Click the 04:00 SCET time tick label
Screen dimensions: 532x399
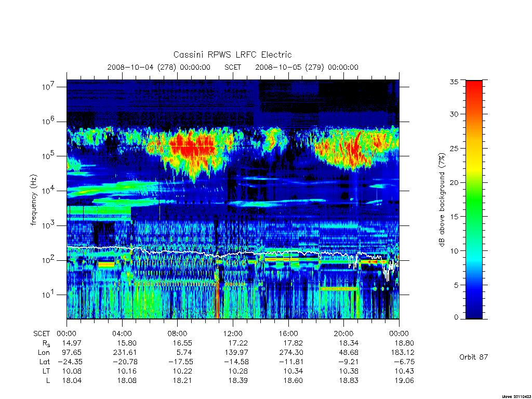tap(122, 334)
